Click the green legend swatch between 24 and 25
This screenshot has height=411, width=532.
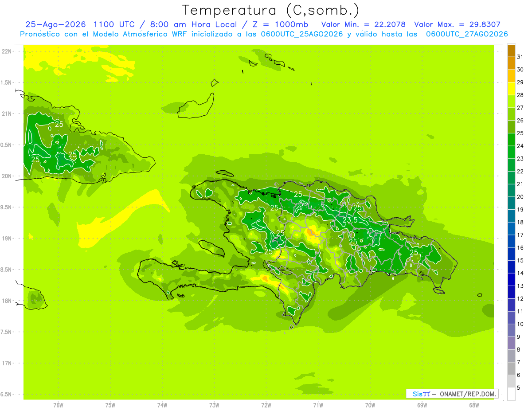[511, 140]
